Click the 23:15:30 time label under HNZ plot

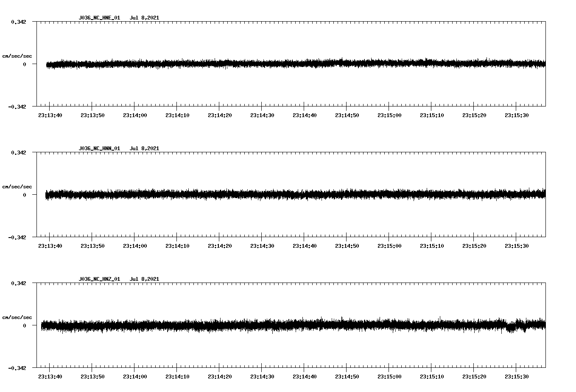pyautogui.click(x=517, y=377)
